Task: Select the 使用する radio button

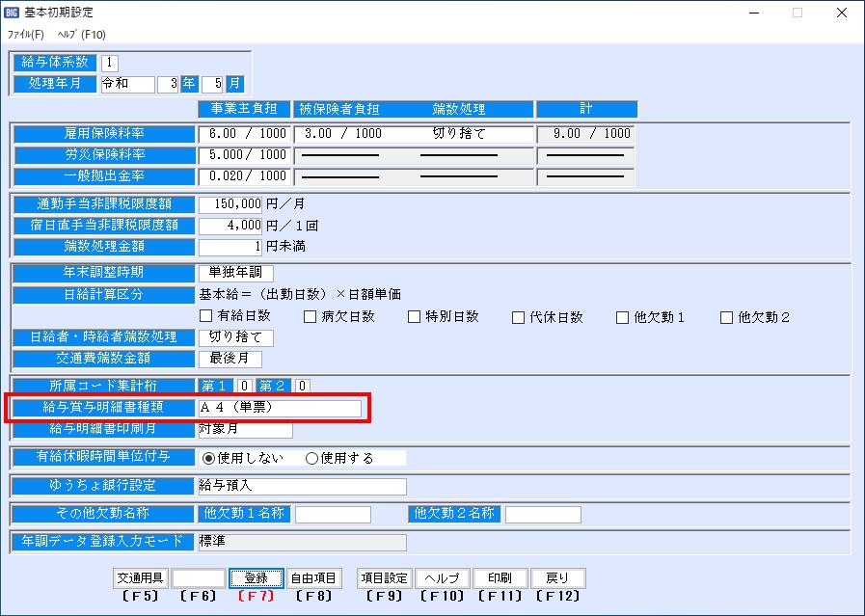Action: tap(311, 458)
